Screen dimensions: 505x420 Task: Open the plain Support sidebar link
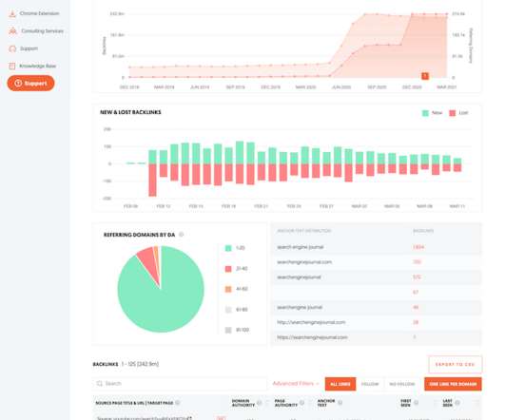[29, 48]
